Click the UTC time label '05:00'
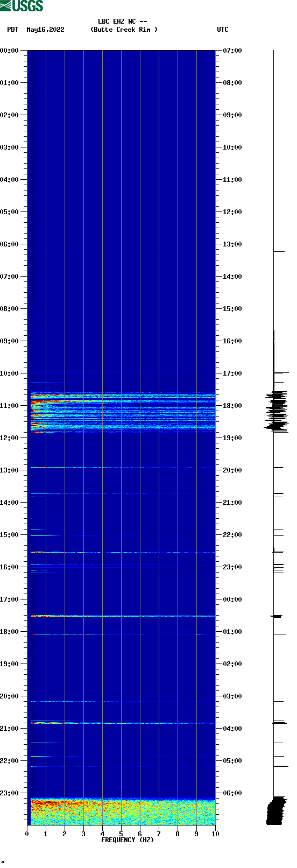The width and height of the screenshot is (297, 868). tap(232, 761)
